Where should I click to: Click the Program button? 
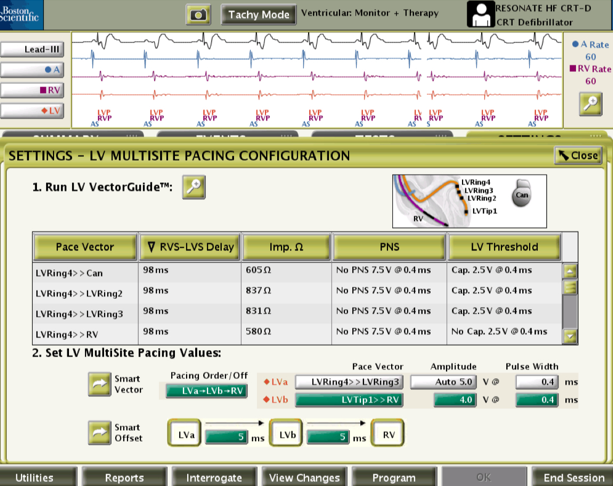tap(394, 477)
